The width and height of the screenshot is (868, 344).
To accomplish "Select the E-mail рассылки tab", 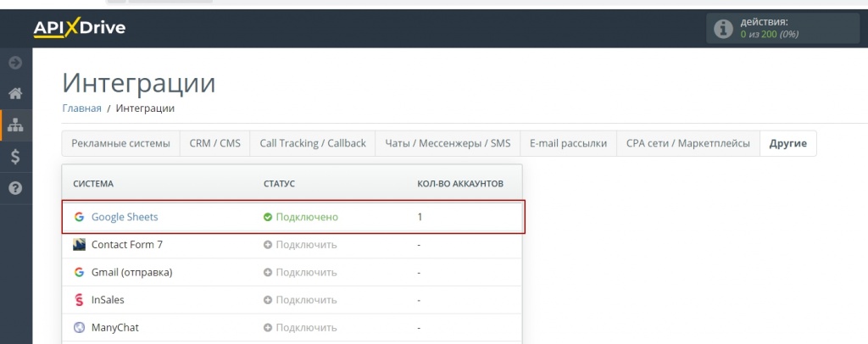I will 568,143.
